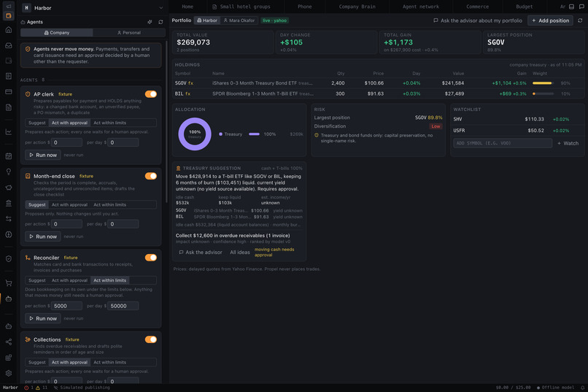Open the shopping cart icon in sidebar
The height and width of the screenshot is (392, 588).
9,283
